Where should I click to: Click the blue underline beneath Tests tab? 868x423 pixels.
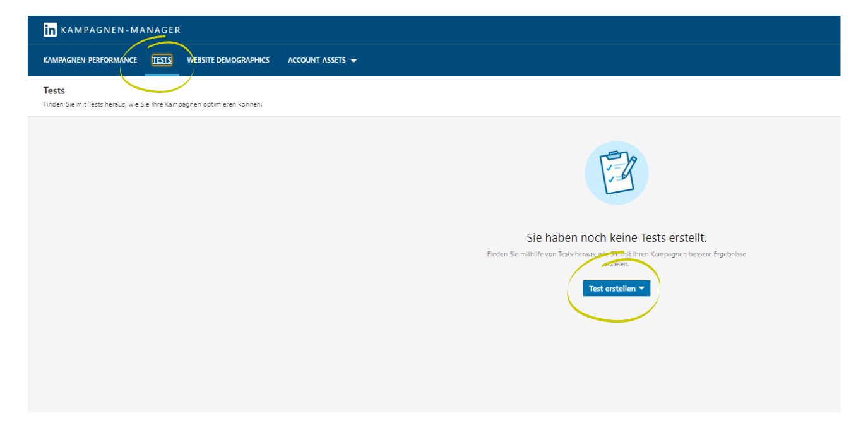point(162,74)
